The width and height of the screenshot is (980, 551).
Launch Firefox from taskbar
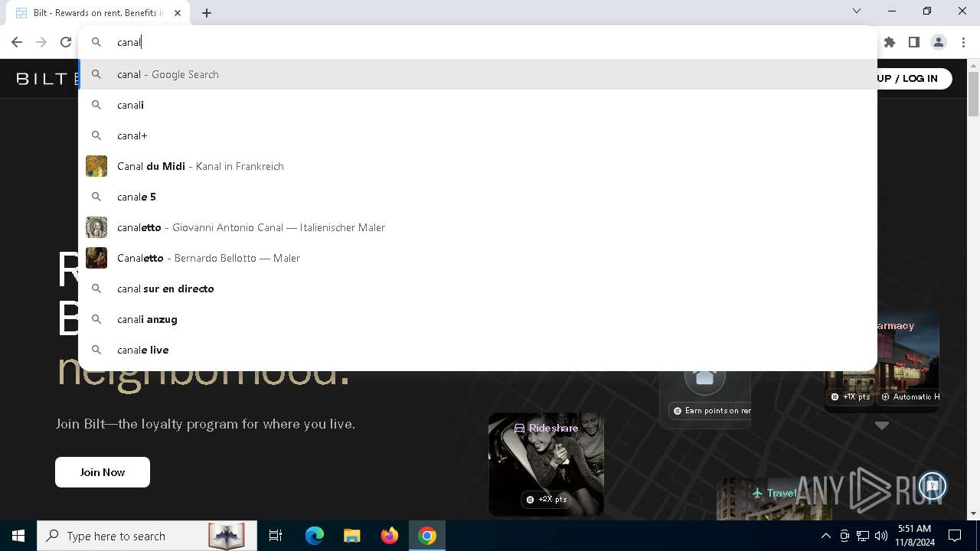pos(390,536)
